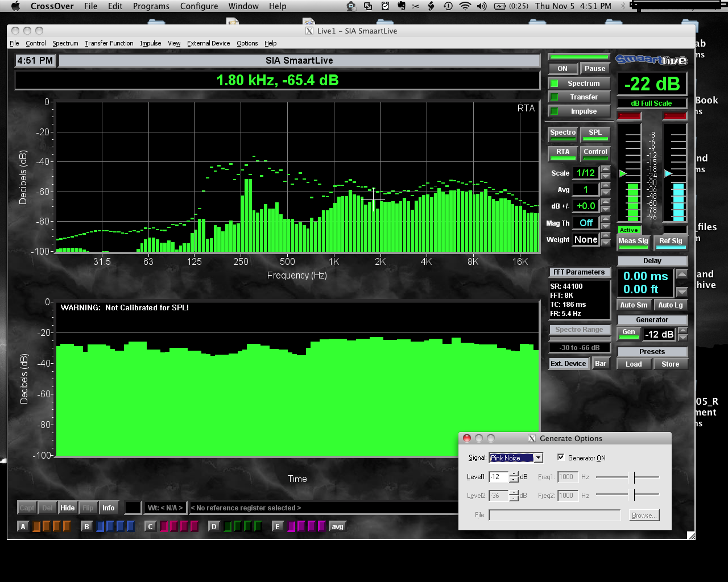Select bank C label button
Screen dimensions: 728x582
click(x=151, y=526)
